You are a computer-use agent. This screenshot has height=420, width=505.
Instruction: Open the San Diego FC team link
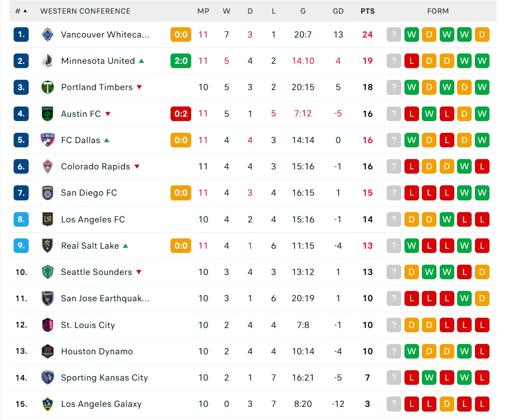89,193
